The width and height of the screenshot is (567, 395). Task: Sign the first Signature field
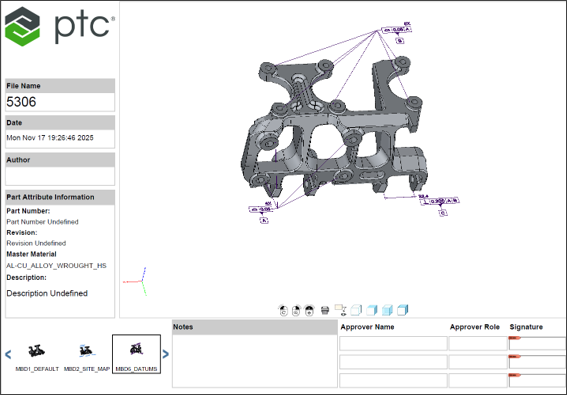(537, 343)
